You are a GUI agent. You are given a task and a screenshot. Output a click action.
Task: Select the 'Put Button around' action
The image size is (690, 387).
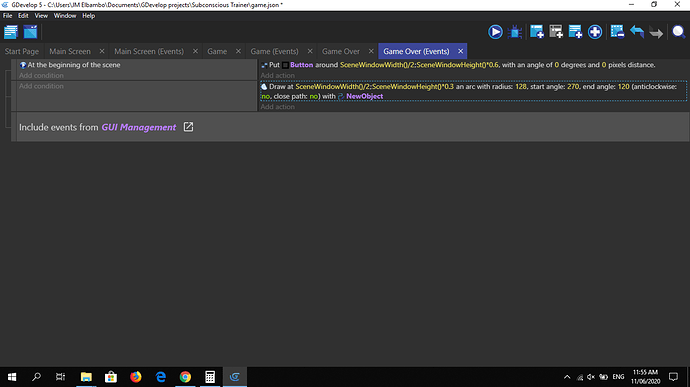tap(458, 65)
